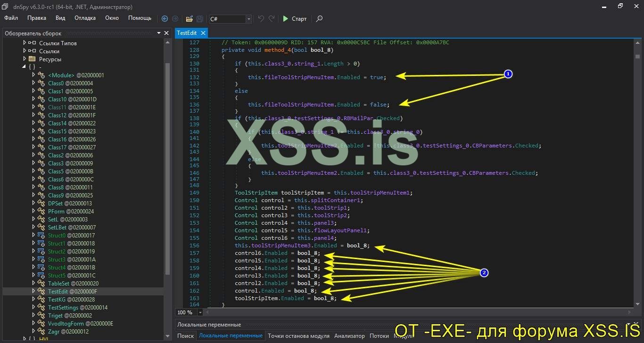The image size is (644, 343).
Task: Click RBMailPar on code line 138
Action: 358,118
